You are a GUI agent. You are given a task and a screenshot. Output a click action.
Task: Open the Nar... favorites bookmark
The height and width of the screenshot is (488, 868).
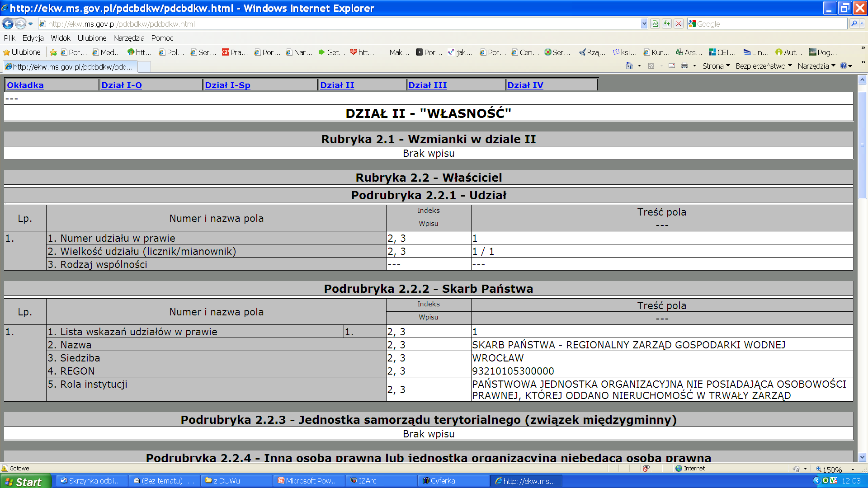click(299, 52)
